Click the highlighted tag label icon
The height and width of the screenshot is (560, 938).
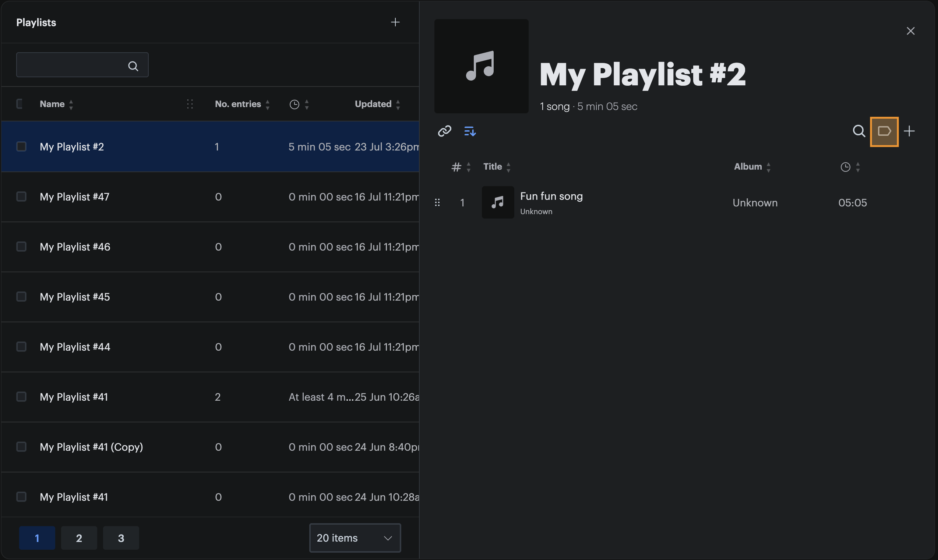point(884,131)
